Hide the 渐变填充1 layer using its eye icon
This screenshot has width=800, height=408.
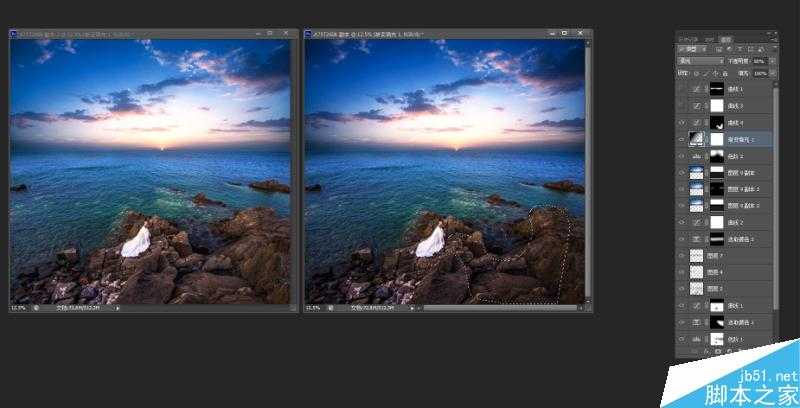pos(680,141)
